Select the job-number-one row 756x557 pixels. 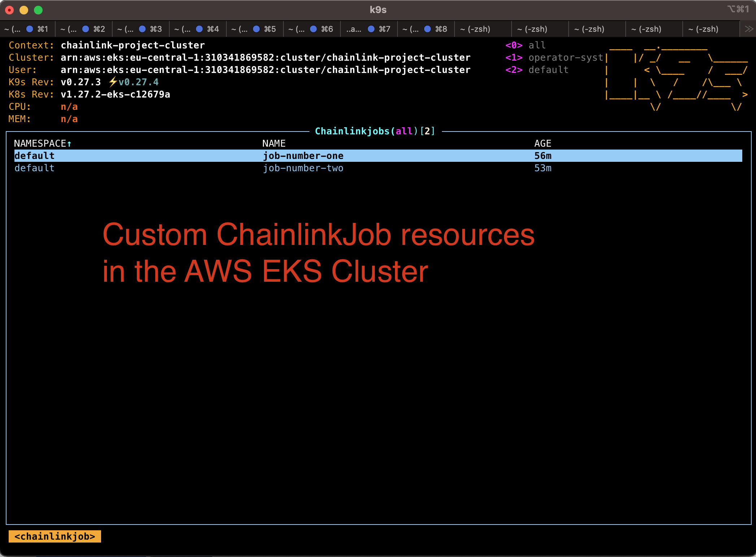[x=303, y=156]
